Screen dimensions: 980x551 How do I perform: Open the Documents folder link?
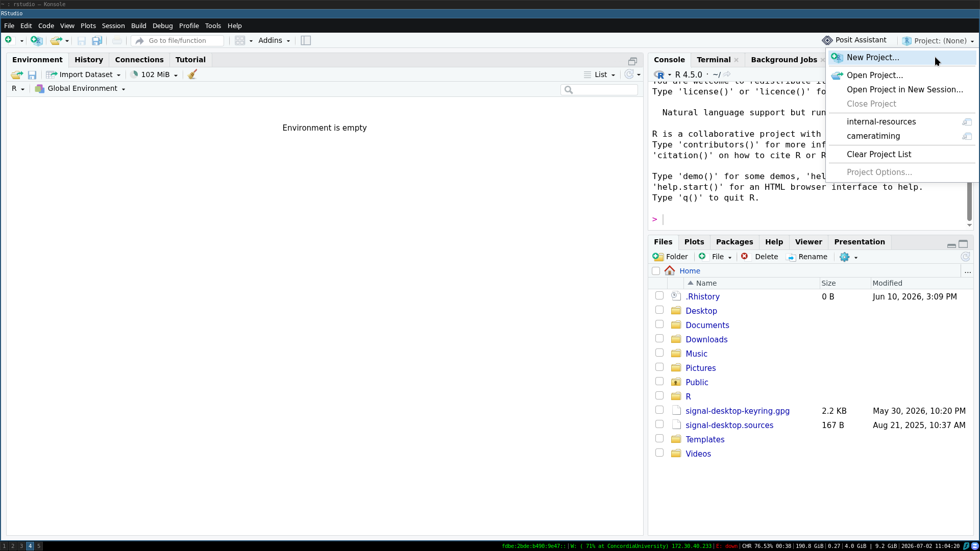point(707,325)
